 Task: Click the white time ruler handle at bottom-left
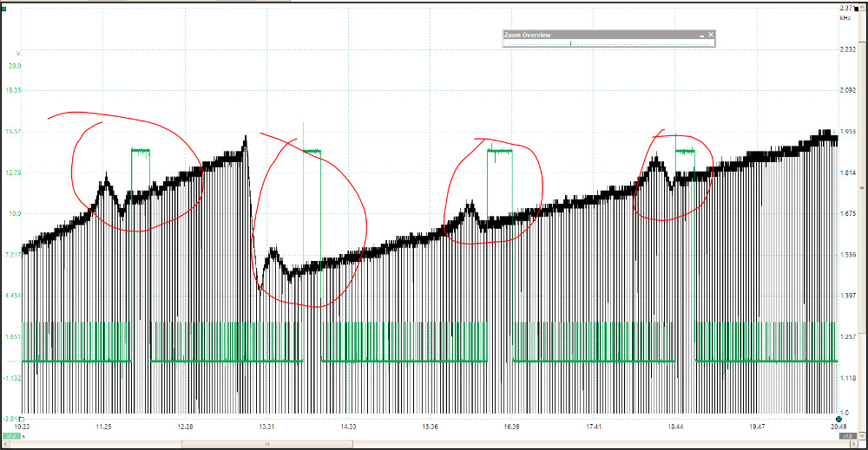[23, 419]
